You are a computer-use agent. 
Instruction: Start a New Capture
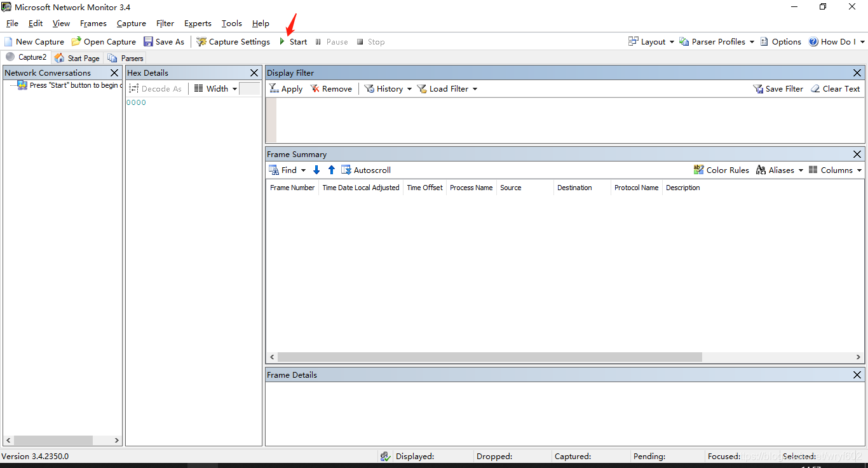pos(34,42)
